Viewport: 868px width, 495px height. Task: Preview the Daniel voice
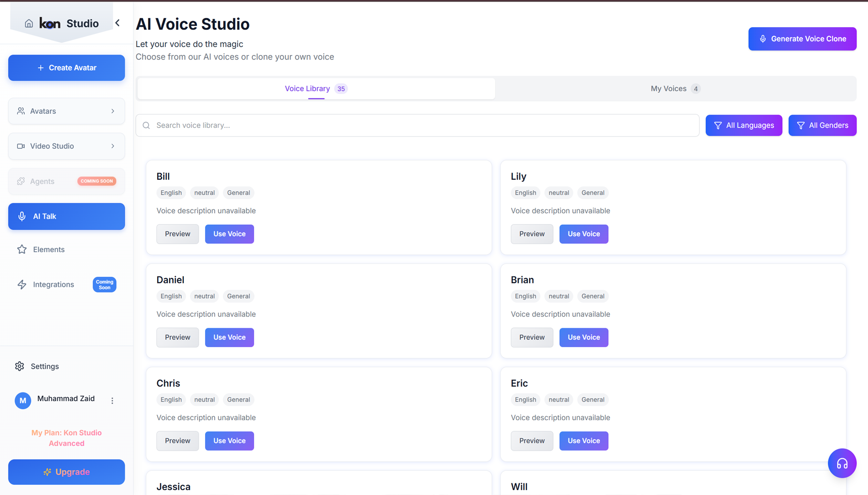177,337
